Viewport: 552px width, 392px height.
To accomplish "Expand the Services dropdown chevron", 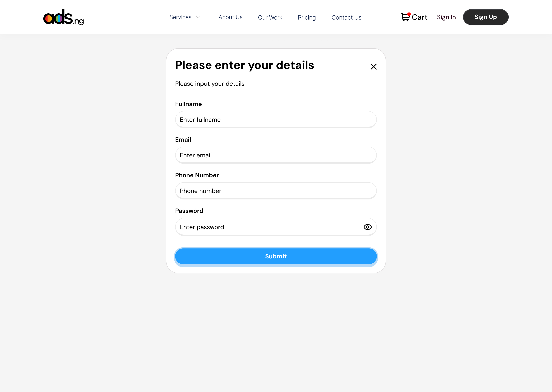I will [198, 17].
